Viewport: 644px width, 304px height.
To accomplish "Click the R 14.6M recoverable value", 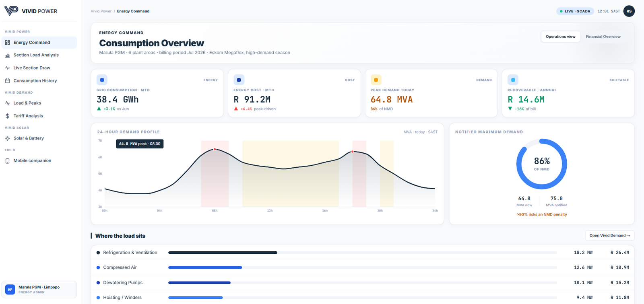I will click(526, 99).
